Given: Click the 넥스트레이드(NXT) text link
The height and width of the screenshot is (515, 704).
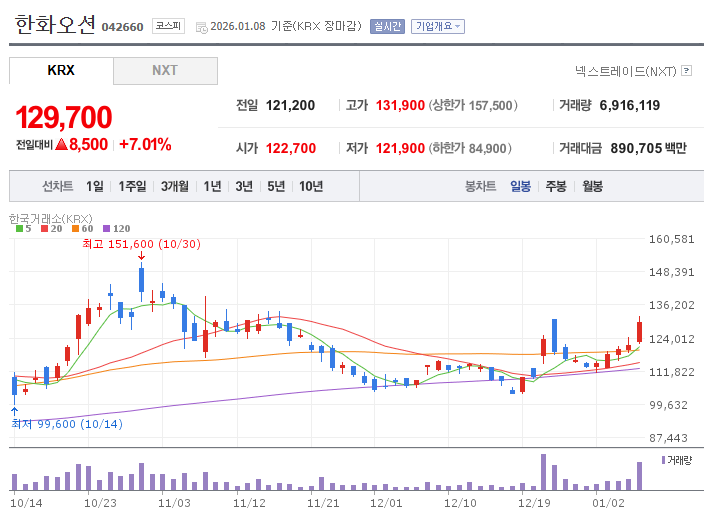Looking at the screenshot, I should click(625, 71).
